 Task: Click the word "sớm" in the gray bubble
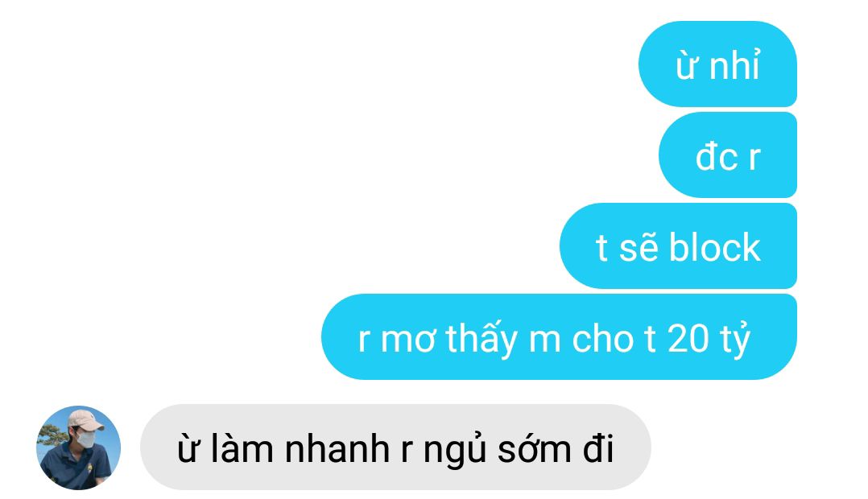[534, 449]
